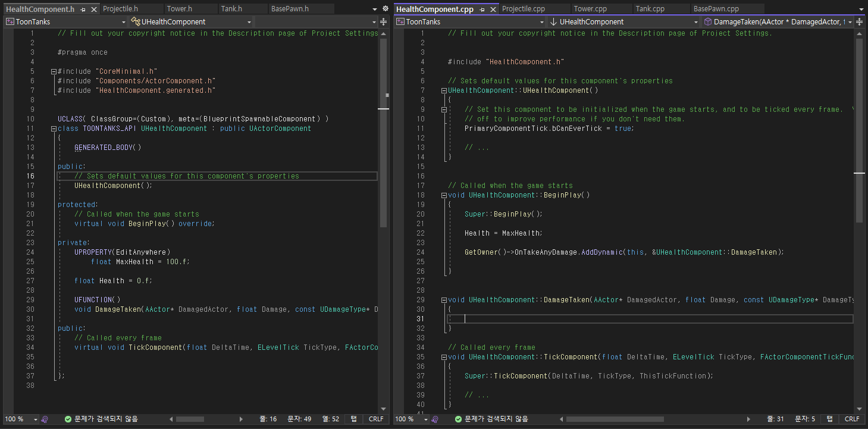Change CRLF line ending in right pane
This screenshot has width=868, height=429.
point(852,419)
